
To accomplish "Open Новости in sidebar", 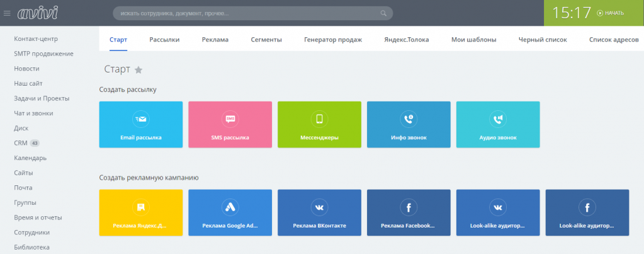I will (x=26, y=69).
